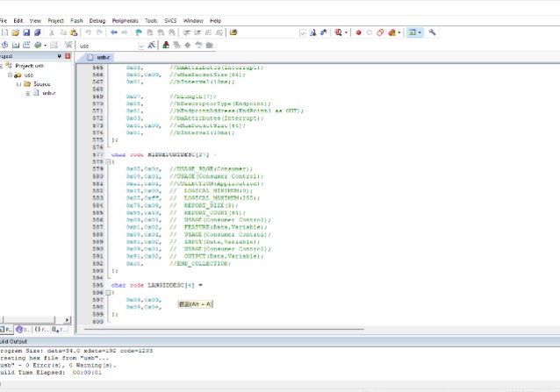Toggle the Project panel auto-hide pin
Viewport: 560px width, 392px height.
[x=59, y=56]
